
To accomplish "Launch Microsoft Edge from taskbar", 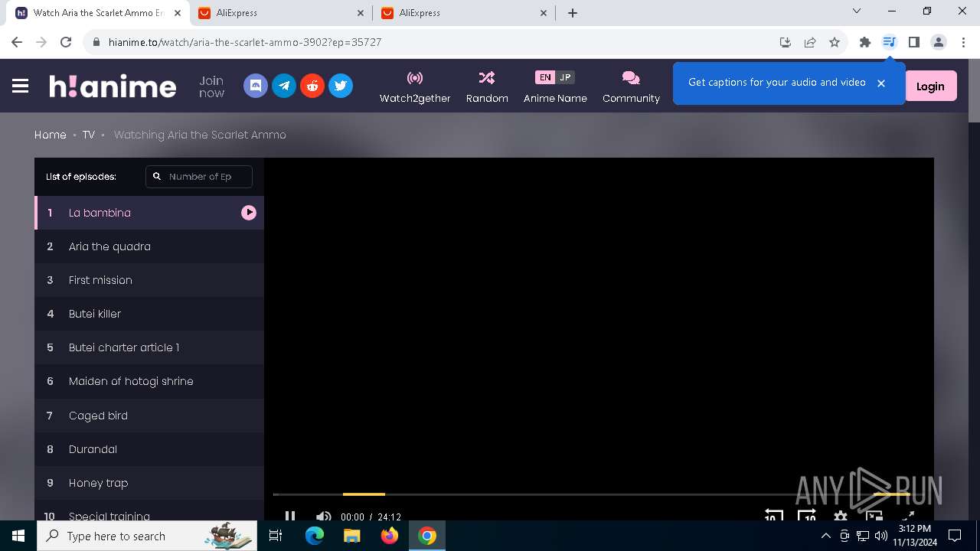I will [x=315, y=536].
